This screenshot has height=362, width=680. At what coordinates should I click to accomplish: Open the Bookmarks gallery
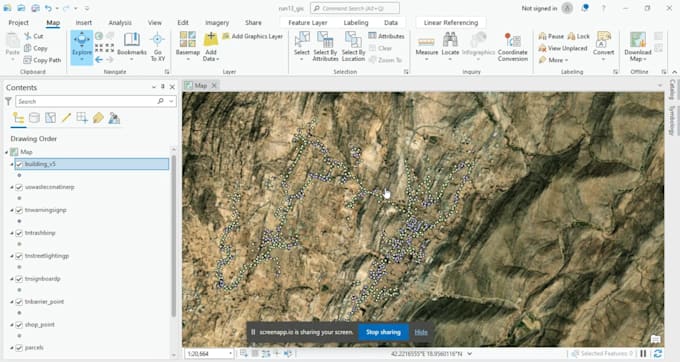[x=132, y=47]
